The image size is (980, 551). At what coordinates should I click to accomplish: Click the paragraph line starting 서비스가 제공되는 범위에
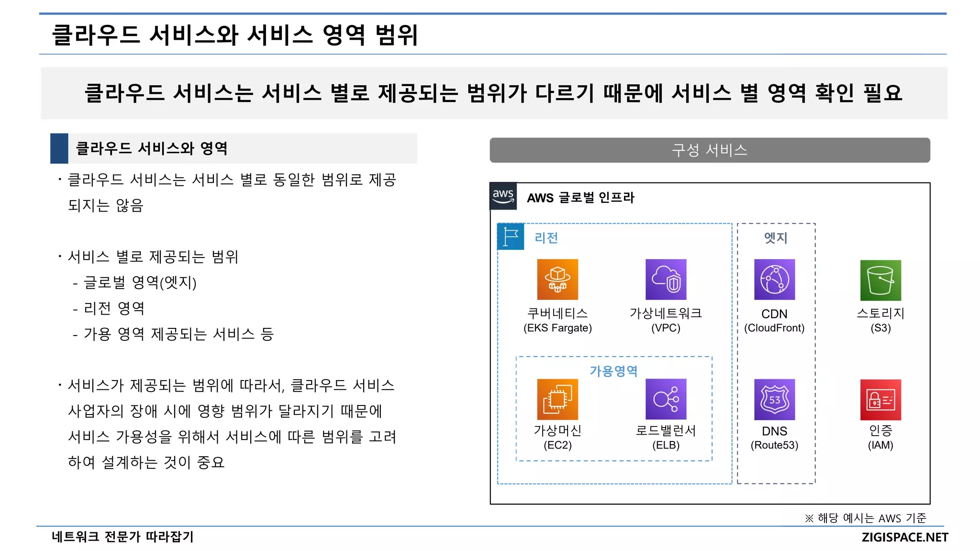pos(226,385)
